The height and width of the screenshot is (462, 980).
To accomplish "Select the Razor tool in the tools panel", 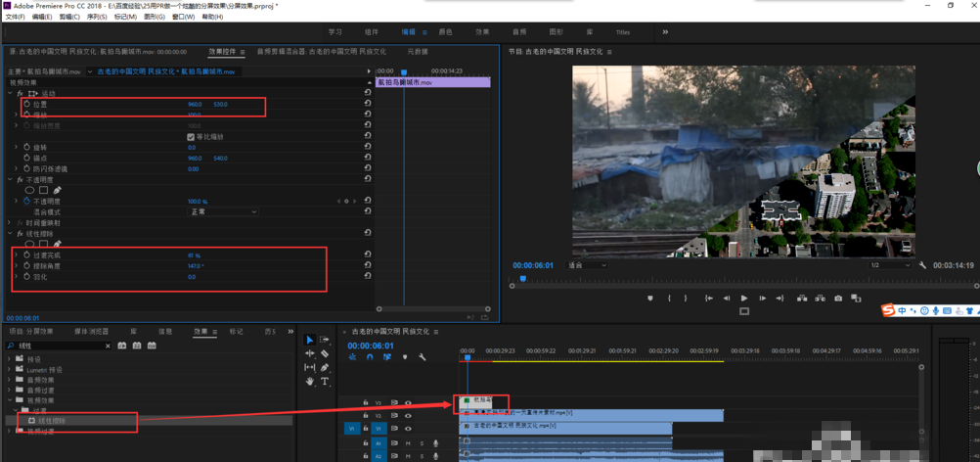I will point(325,353).
